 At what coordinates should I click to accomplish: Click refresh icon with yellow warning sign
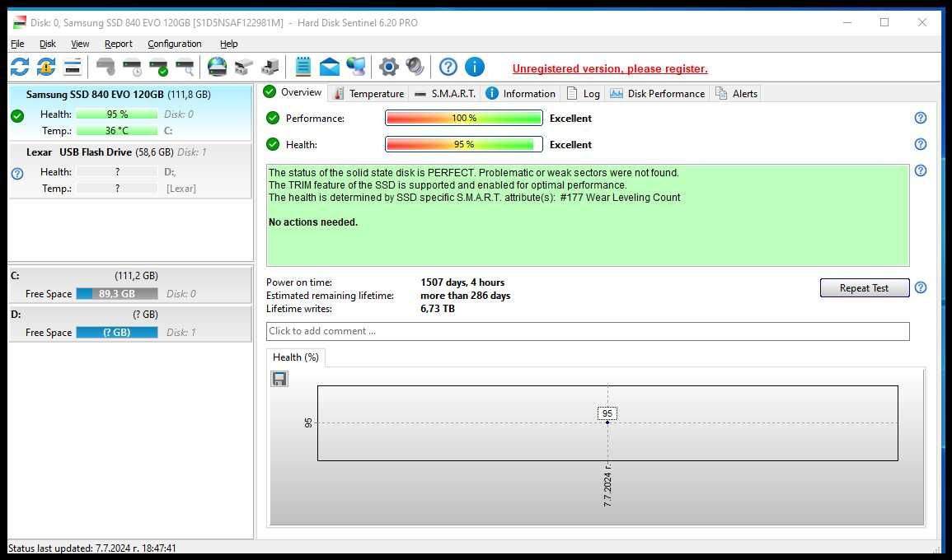(46, 67)
